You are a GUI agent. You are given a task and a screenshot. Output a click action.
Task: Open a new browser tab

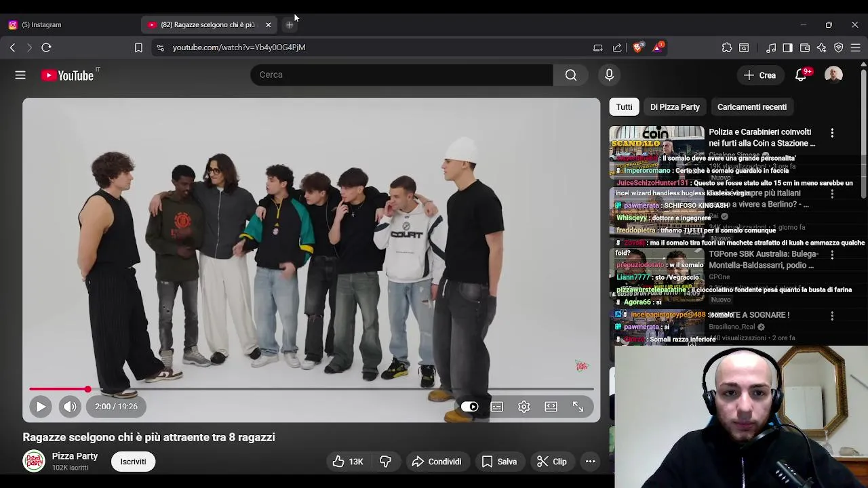[290, 24]
